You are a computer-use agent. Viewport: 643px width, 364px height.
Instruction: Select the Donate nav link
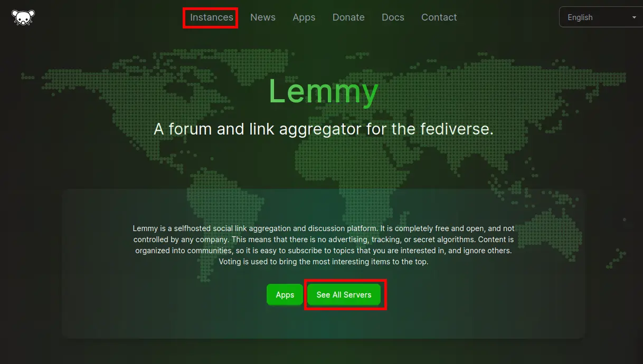coord(348,17)
